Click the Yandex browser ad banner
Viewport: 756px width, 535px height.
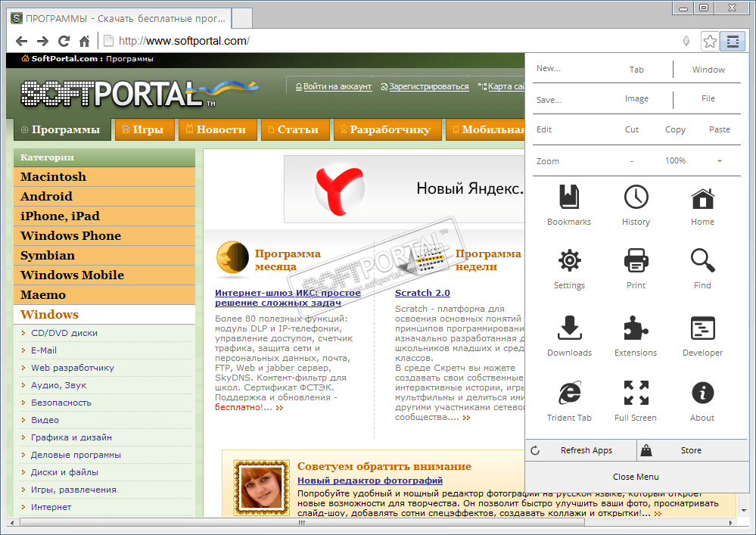coord(404,189)
